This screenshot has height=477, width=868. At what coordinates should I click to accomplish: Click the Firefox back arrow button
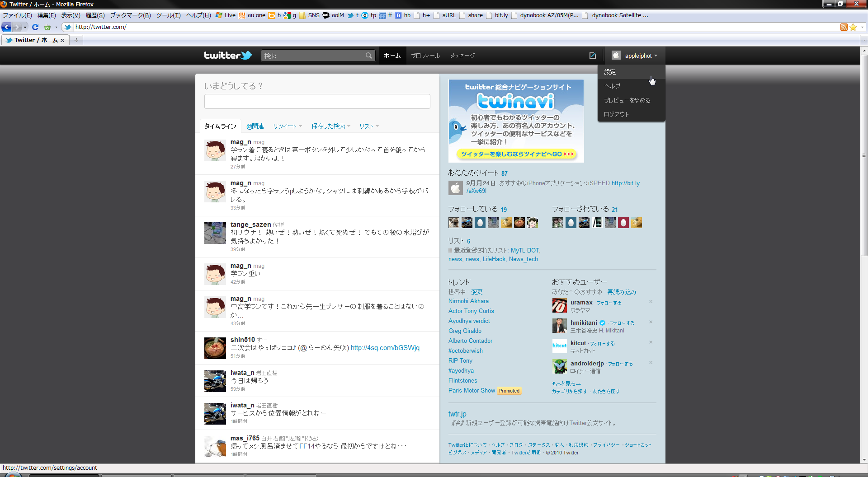(6, 27)
